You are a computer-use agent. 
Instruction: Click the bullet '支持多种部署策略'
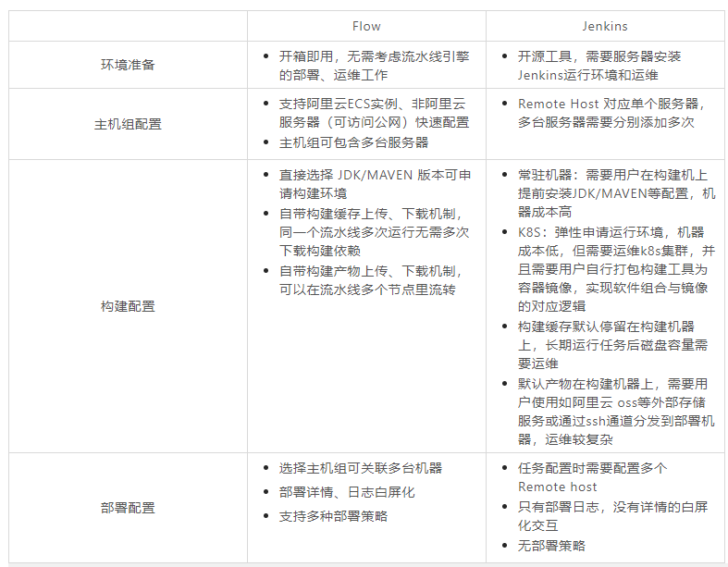333,516
